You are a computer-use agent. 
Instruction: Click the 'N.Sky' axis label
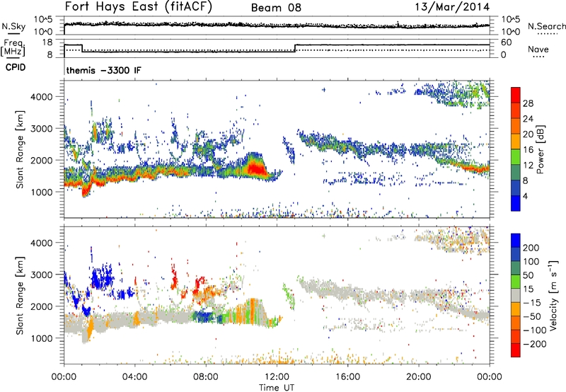click(x=13, y=26)
